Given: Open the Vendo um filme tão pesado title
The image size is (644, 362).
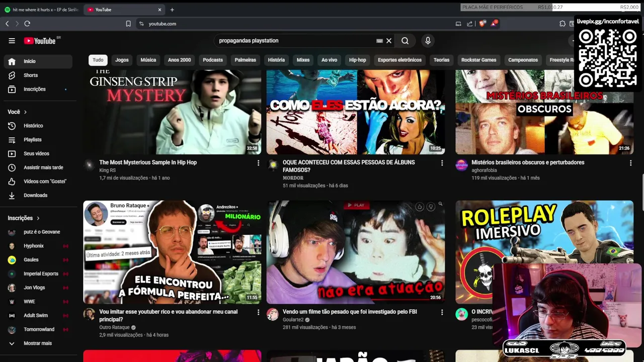Looking at the screenshot, I should click(x=350, y=312).
